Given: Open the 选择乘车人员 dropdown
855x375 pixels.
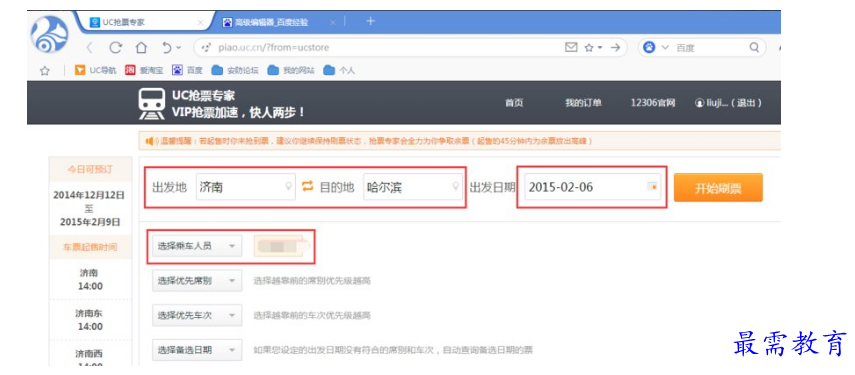Looking at the screenshot, I should [196, 246].
